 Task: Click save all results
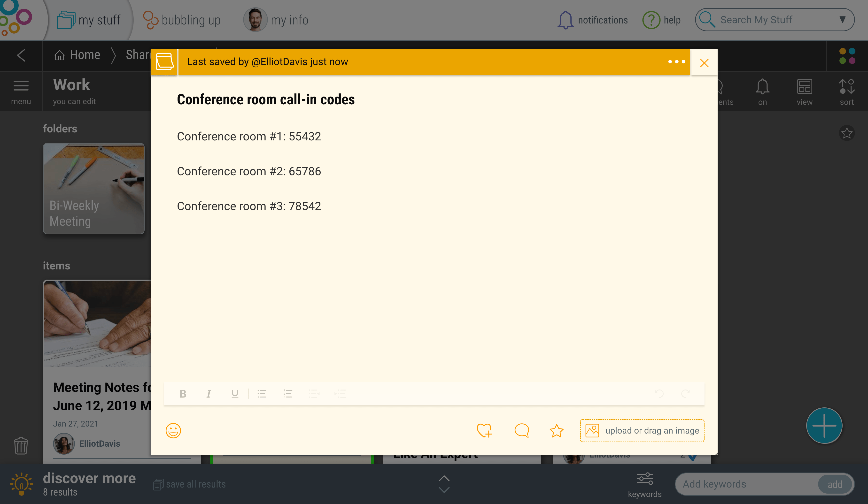(189, 484)
